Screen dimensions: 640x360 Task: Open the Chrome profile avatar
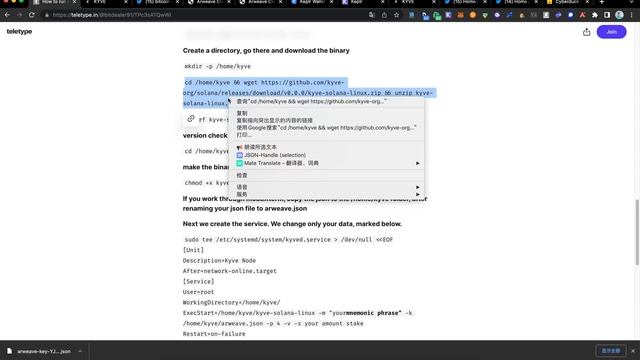[x=619, y=15]
